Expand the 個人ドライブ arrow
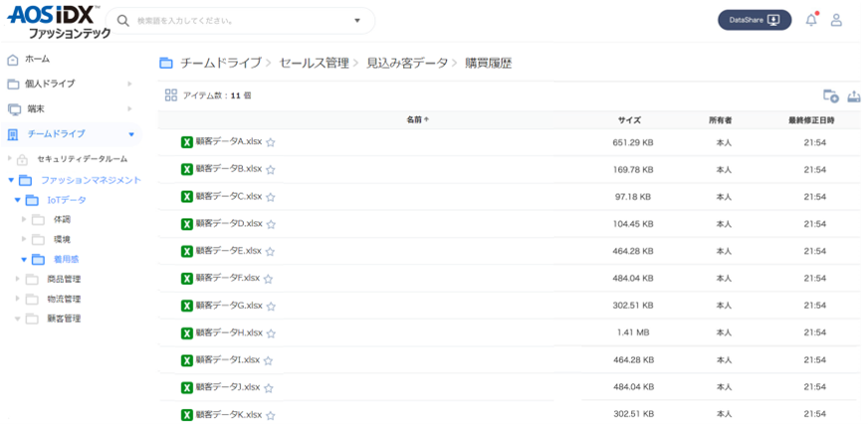The width and height of the screenshot is (868, 424). tap(129, 85)
